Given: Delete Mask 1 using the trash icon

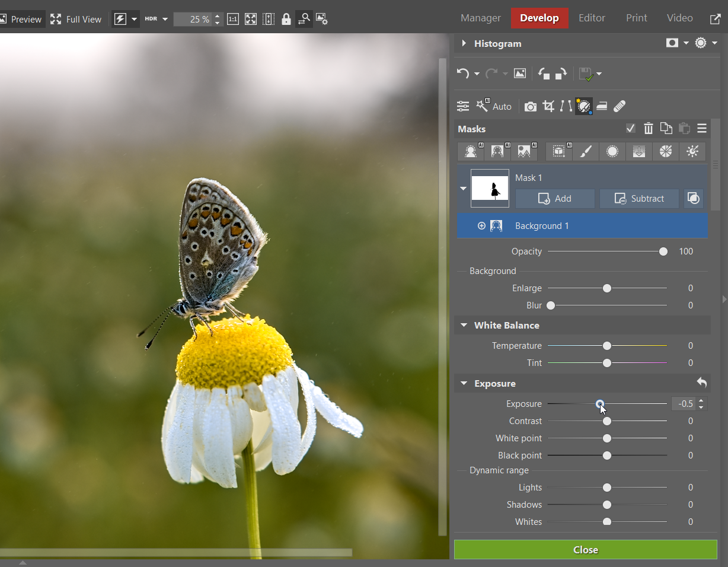Looking at the screenshot, I should (648, 128).
